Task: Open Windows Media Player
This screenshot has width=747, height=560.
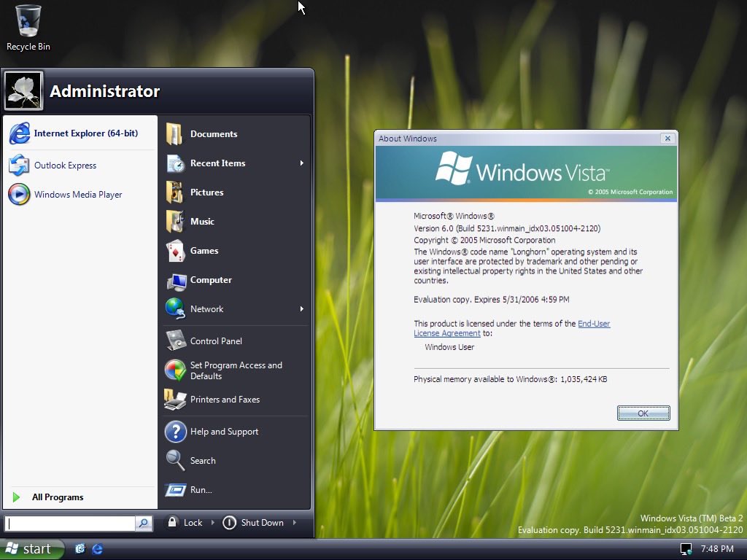Action: tap(79, 195)
